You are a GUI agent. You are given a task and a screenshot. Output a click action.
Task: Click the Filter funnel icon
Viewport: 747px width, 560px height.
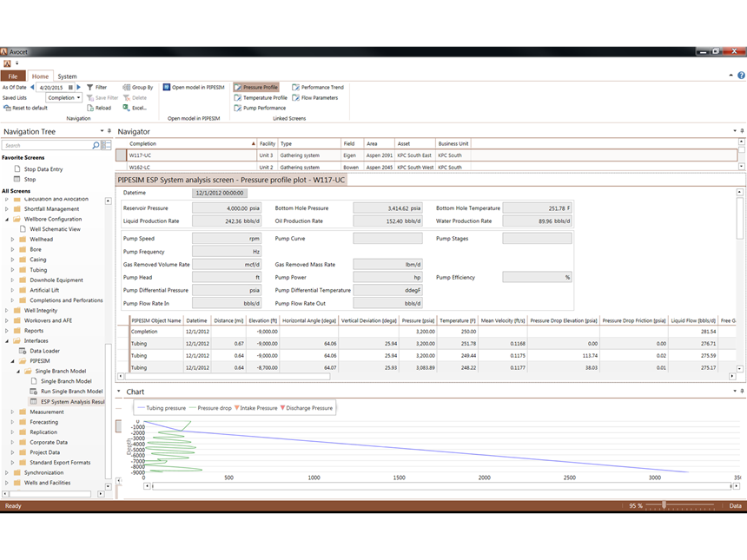click(x=89, y=88)
